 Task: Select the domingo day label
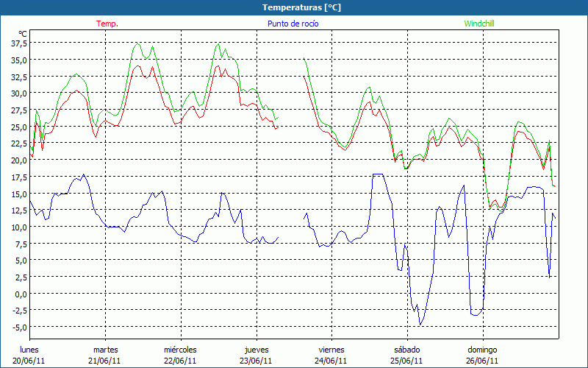click(x=483, y=350)
